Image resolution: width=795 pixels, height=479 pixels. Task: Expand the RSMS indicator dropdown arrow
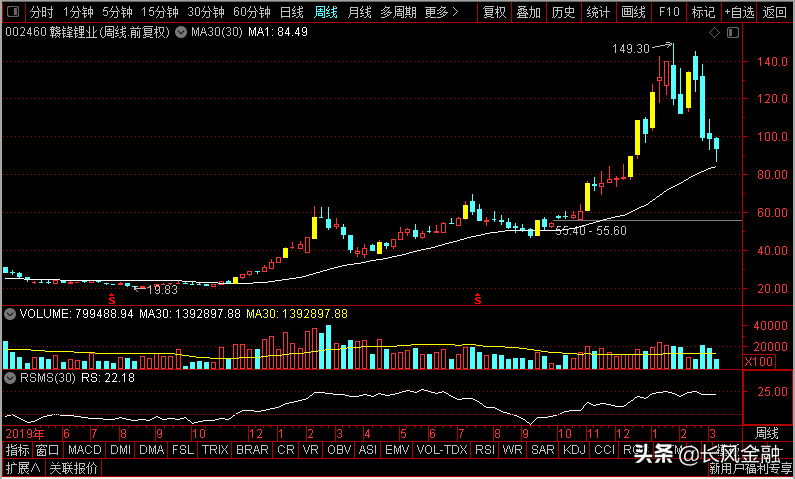pos(9,378)
